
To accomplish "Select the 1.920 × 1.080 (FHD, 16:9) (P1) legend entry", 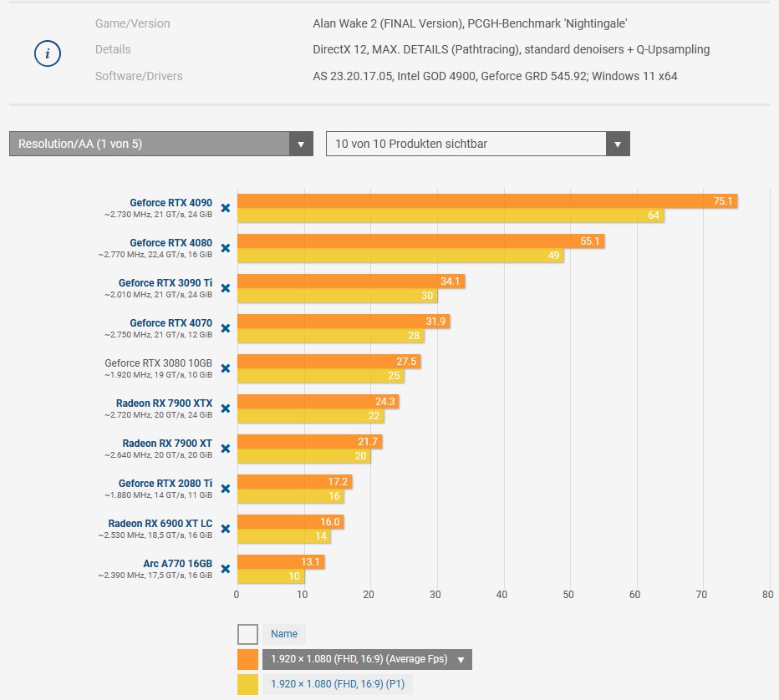I will 338,684.
